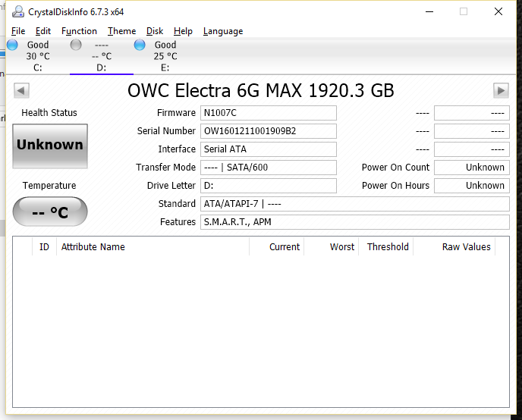Click the CrystalDiskInfo app icon in title bar
522x420 pixels.
[x=18, y=12]
